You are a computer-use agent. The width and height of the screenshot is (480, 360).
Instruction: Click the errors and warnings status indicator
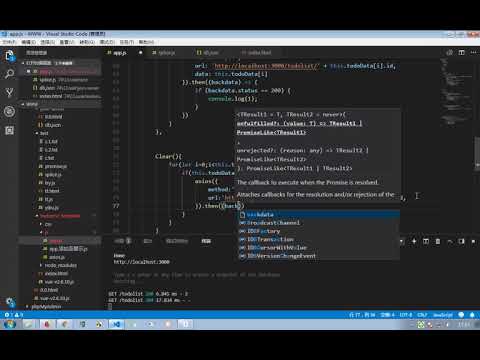tap(14, 315)
